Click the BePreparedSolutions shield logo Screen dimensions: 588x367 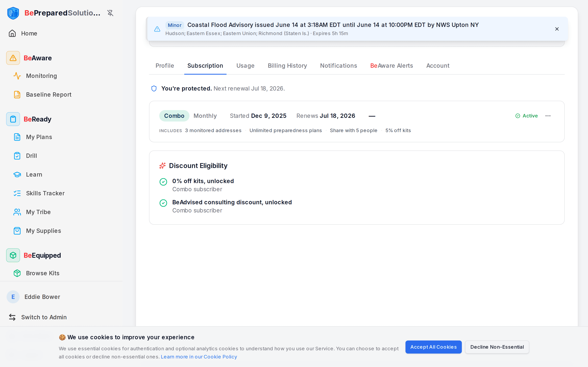click(13, 13)
